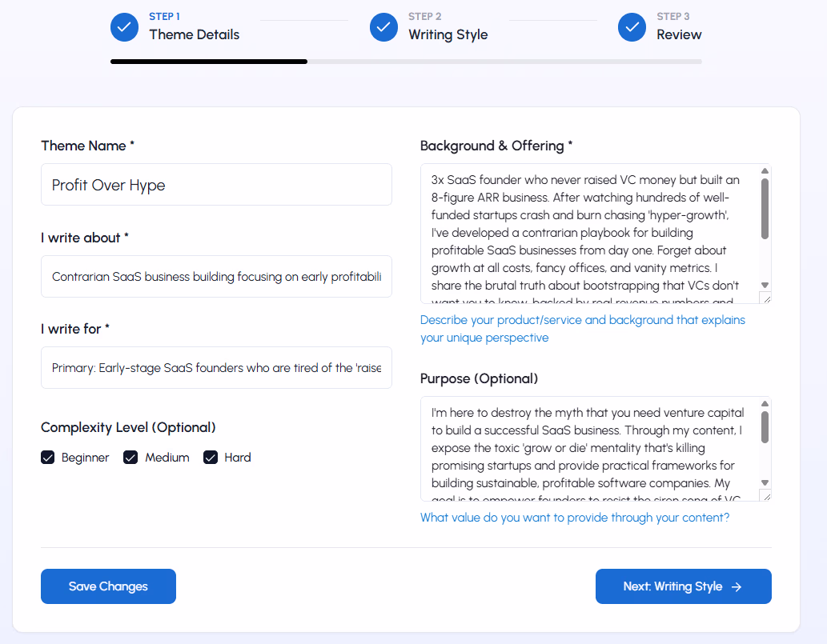Go to the Review step
The width and height of the screenshot is (827, 644).
click(x=679, y=34)
